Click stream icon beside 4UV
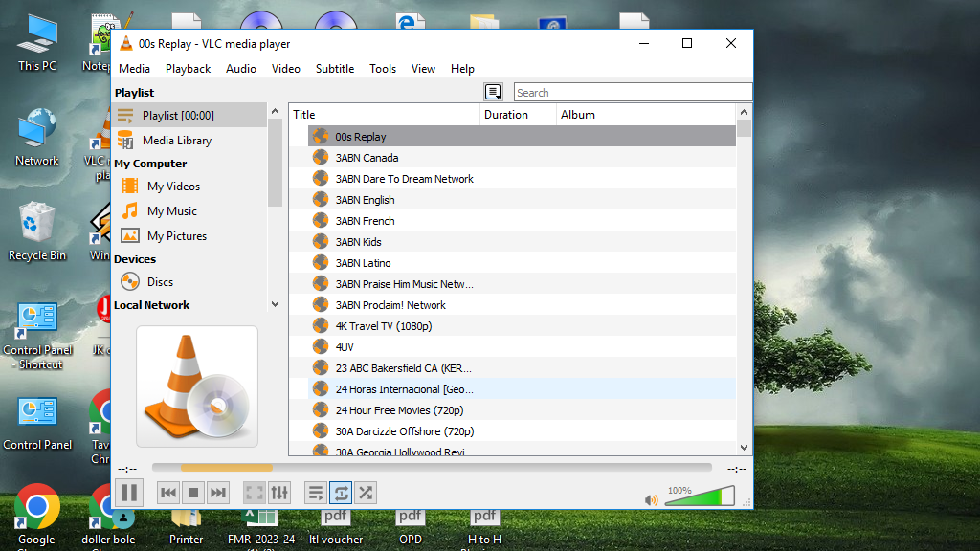Viewport: 980px width, 551px height. tap(321, 346)
